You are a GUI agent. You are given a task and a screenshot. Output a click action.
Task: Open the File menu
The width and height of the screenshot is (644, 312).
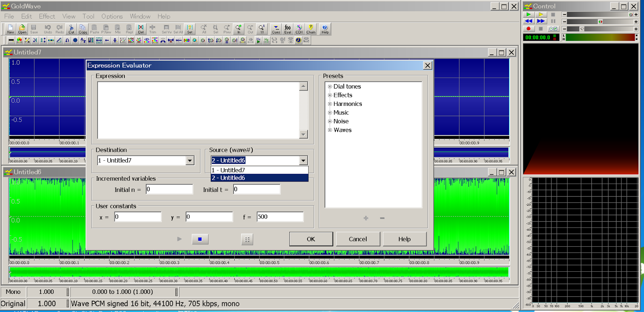[9, 17]
